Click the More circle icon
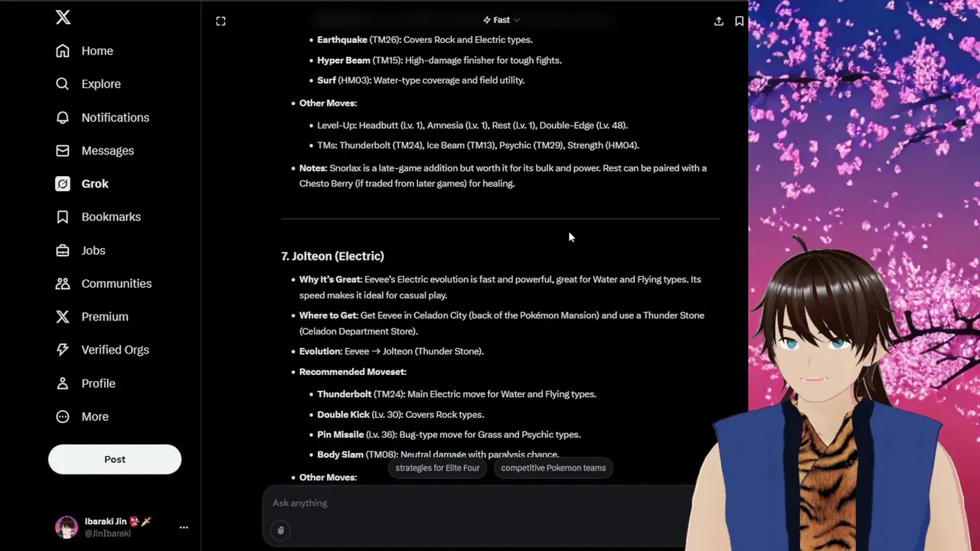Viewport: 980px width, 551px height. (x=63, y=416)
